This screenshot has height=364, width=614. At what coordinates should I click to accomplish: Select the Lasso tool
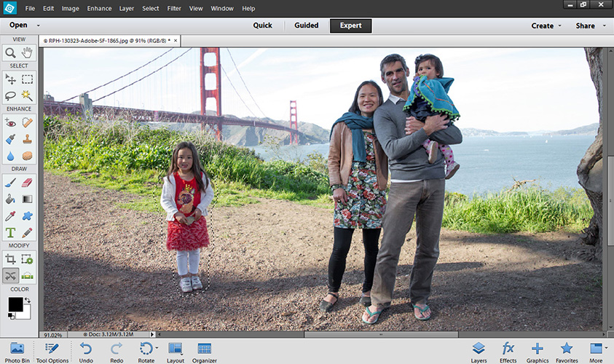coord(11,95)
